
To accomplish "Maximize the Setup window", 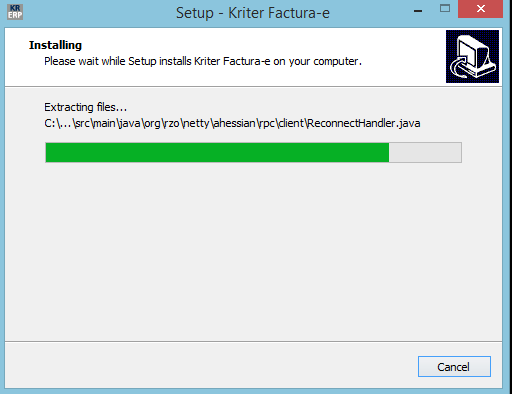I will point(445,9).
